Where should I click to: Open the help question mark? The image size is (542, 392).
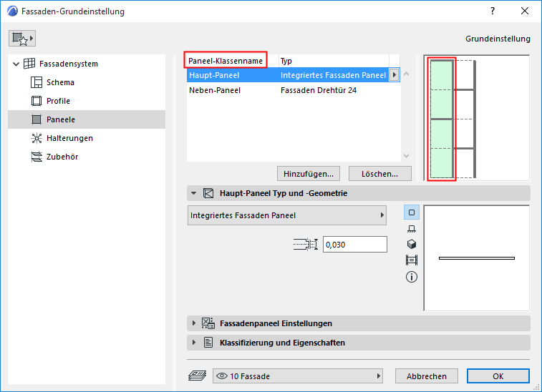(x=493, y=11)
